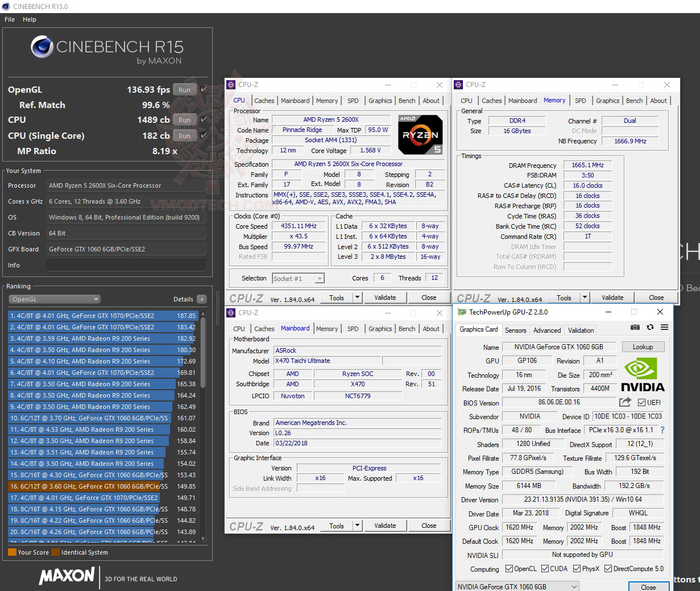Click Validate in CPU-Z CPU window
Image resolution: width=700 pixels, height=591 pixels.
click(x=385, y=297)
